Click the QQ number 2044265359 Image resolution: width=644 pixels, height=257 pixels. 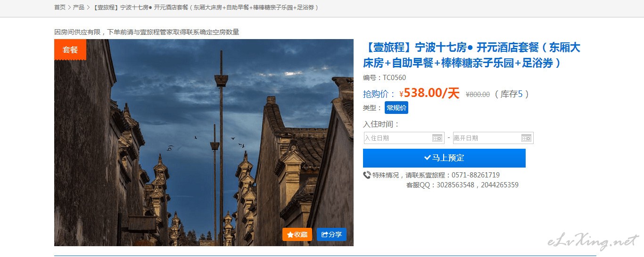(500, 185)
